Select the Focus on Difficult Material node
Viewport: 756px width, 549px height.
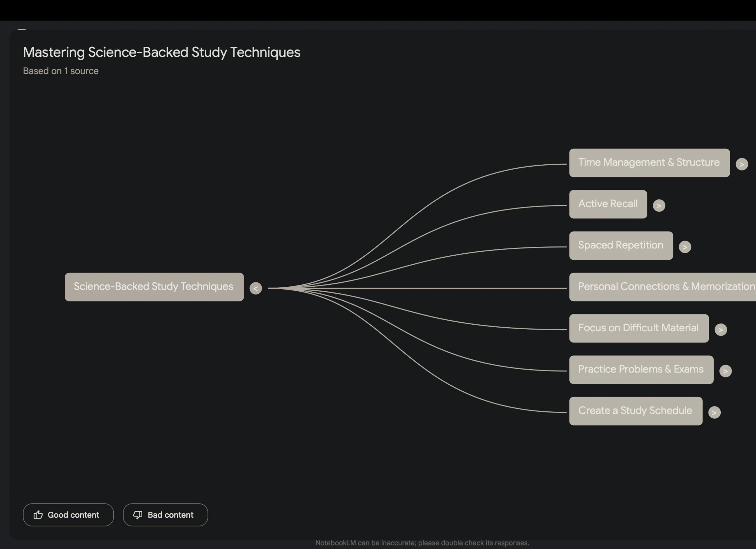tap(638, 328)
